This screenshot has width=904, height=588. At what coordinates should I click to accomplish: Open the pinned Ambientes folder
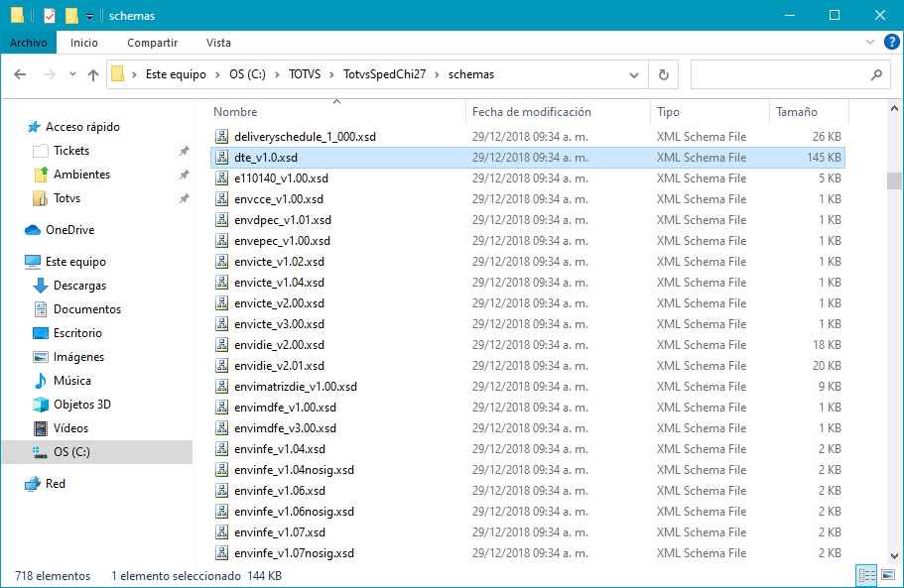coord(81,174)
